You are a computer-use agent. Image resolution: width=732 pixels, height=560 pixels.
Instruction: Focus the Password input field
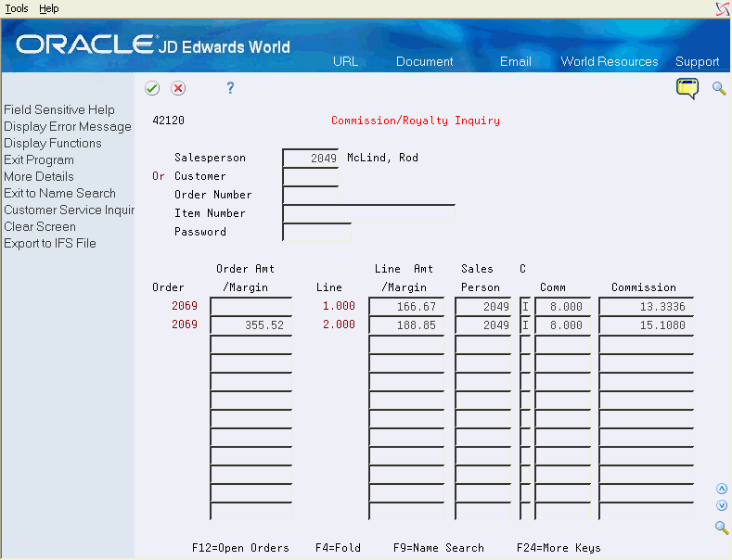pos(317,232)
